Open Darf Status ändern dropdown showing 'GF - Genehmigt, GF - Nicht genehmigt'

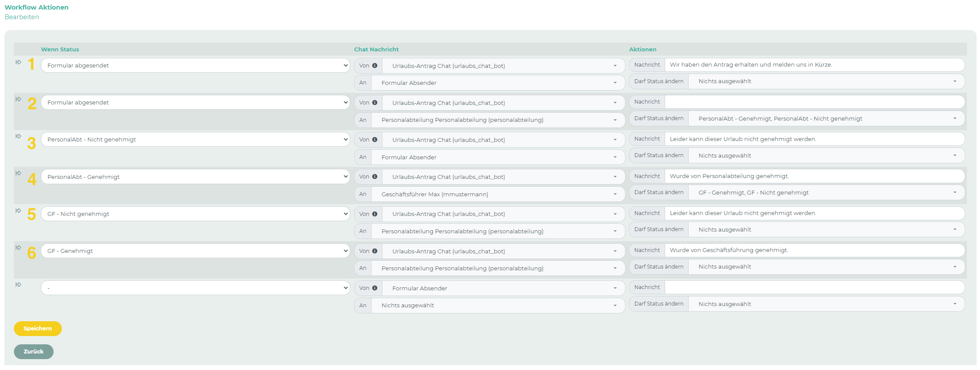(x=826, y=192)
